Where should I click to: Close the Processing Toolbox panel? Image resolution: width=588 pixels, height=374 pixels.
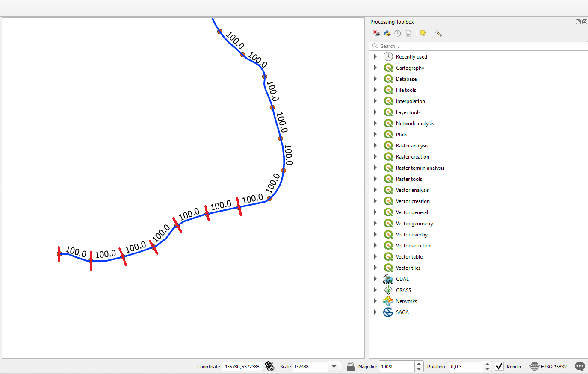[x=585, y=22]
